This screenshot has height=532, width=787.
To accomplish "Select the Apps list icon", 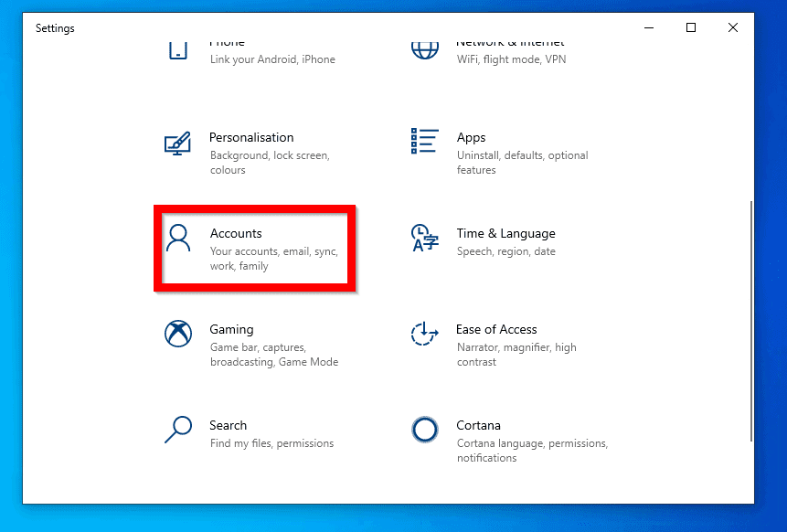I will point(424,142).
